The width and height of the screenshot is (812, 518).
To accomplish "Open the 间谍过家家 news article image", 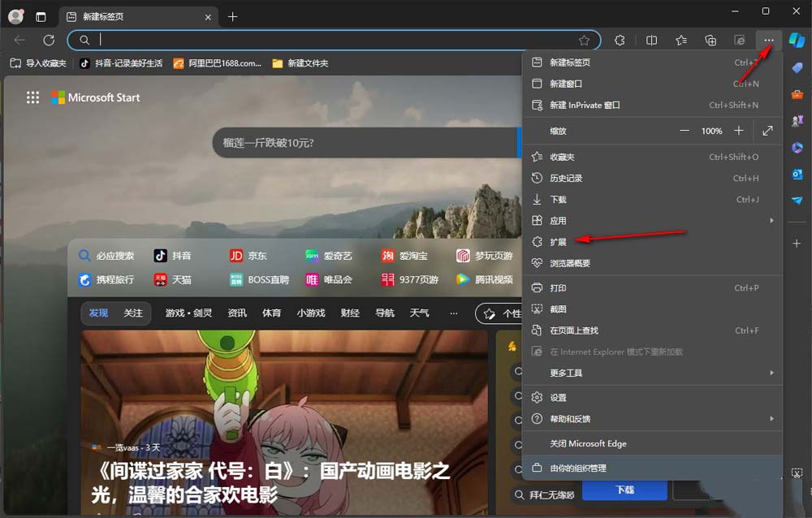I will click(x=284, y=422).
